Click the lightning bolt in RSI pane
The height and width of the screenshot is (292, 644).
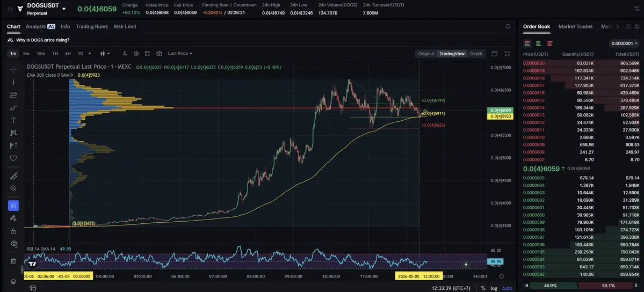(x=466, y=265)
